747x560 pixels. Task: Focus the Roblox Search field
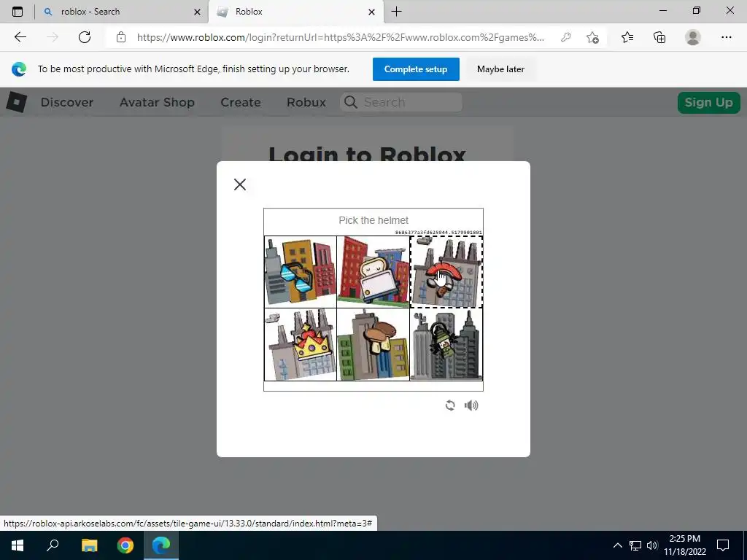[x=400, y=102]
